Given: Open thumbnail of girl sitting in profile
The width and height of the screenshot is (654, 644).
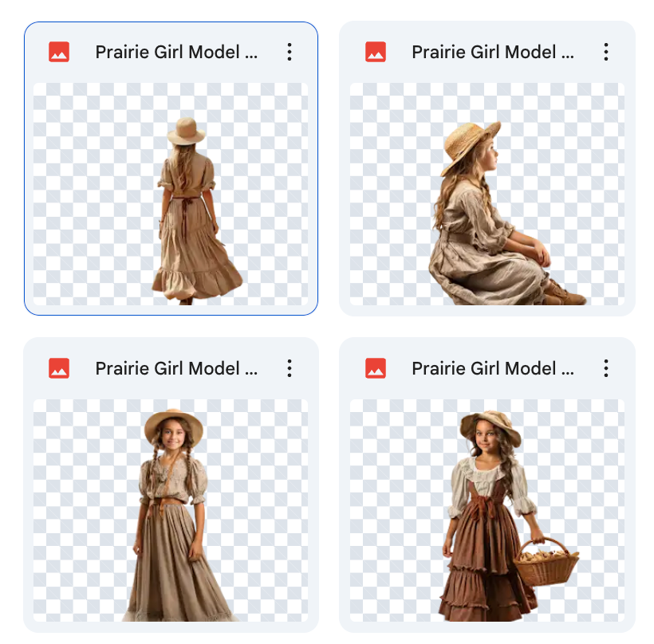Looking at the screenshot, I should tap(487, 194).
